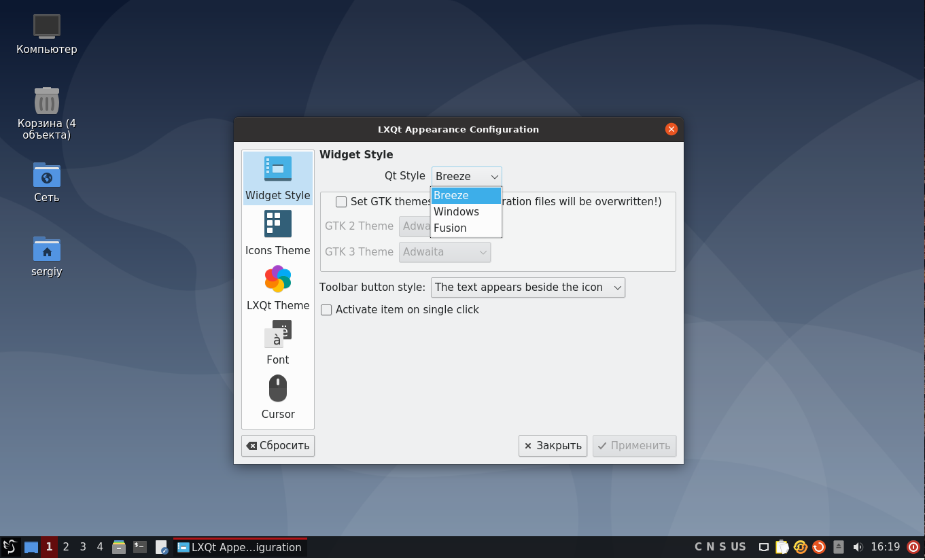Select the Корзина trash desktop icon
Screen dimensions: 925x560
point(47,113)
